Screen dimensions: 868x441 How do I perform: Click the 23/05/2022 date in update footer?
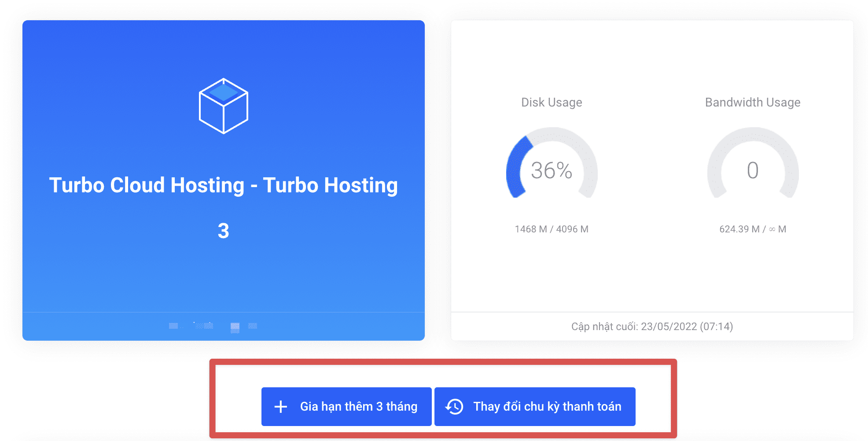tap(669, 327)
